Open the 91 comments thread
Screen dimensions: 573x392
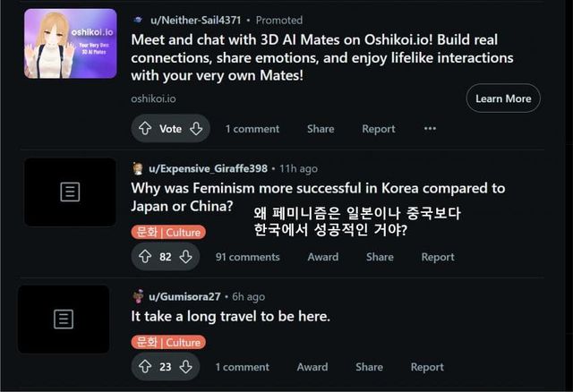coord(247,257)
